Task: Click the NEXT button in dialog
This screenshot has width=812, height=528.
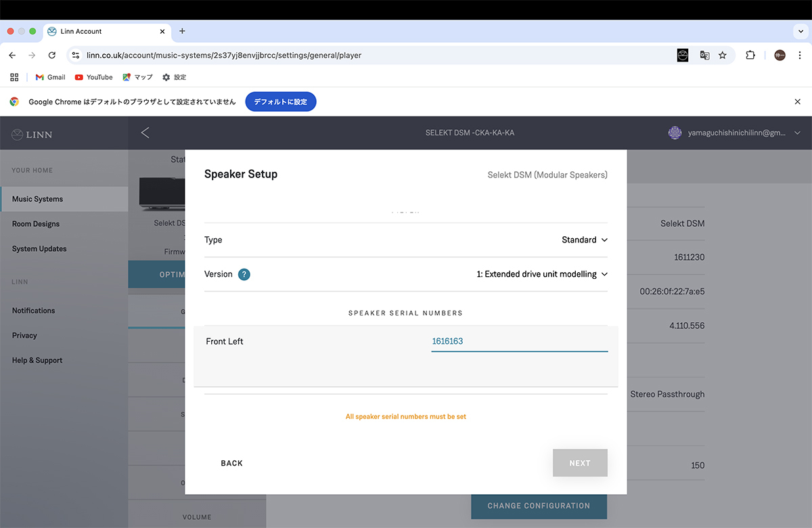Action: click(x=580, y=463)
